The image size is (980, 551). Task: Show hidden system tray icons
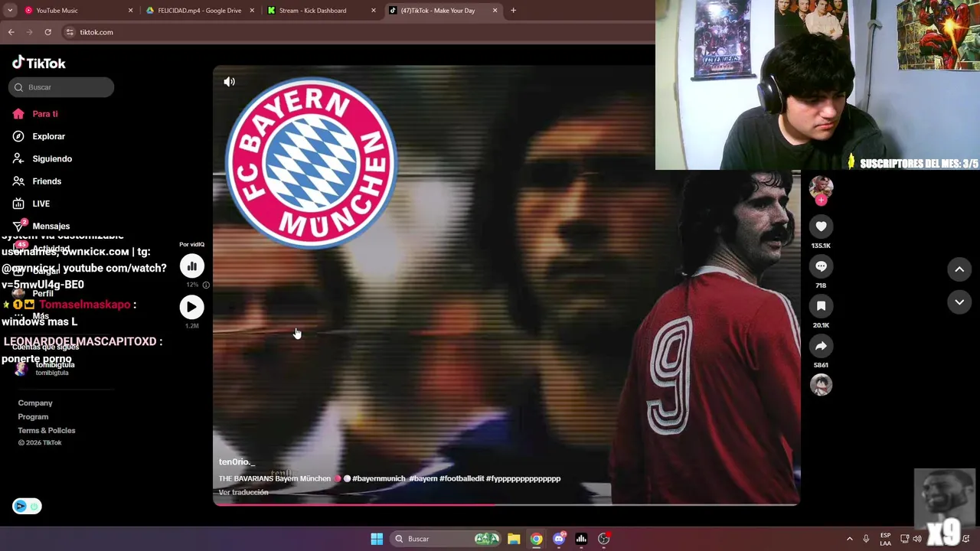tap(849, 539)
